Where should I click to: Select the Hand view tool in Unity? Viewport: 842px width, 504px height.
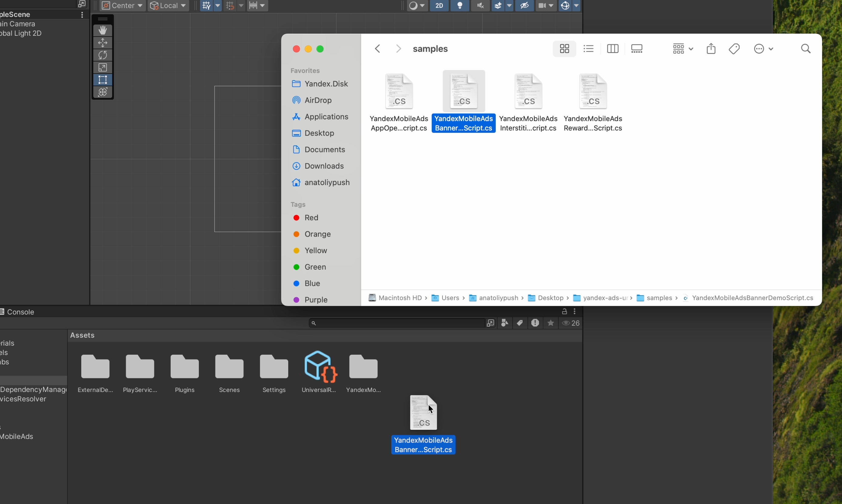point(103,30)
